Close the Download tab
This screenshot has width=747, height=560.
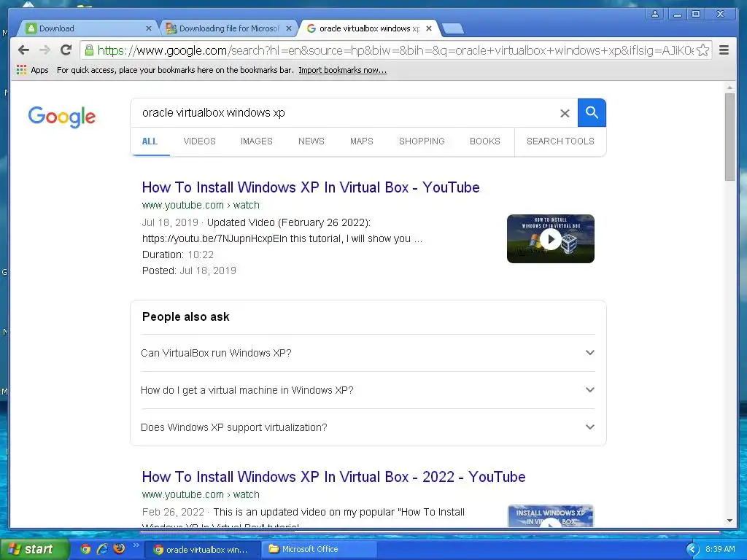[149, 28]
